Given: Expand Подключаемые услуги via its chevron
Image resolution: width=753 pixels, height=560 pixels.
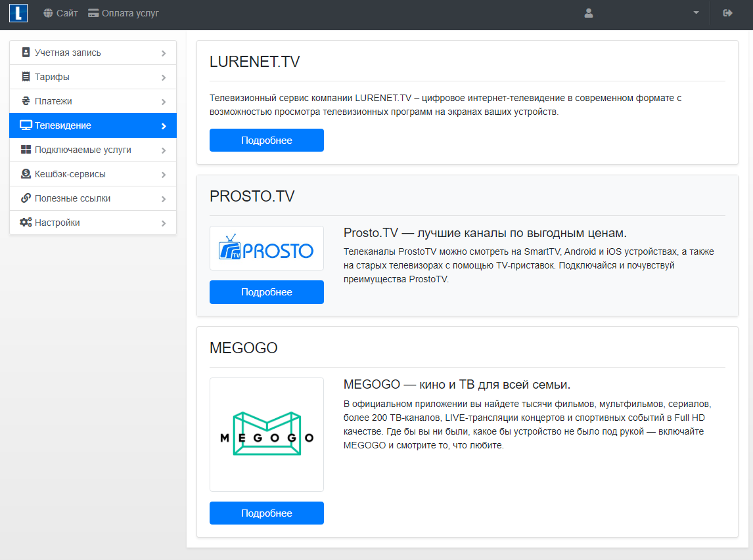Looking at the screenshot, I should pos(164,150).
